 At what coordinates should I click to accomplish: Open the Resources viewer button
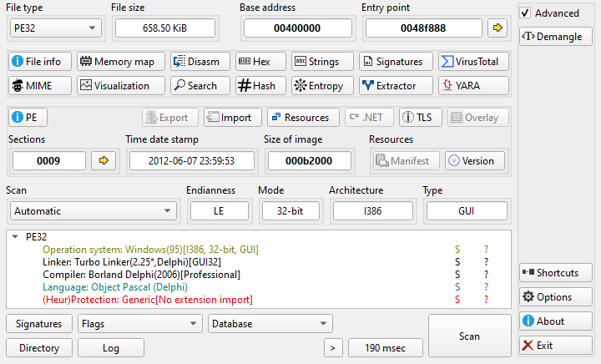(304, 118)
